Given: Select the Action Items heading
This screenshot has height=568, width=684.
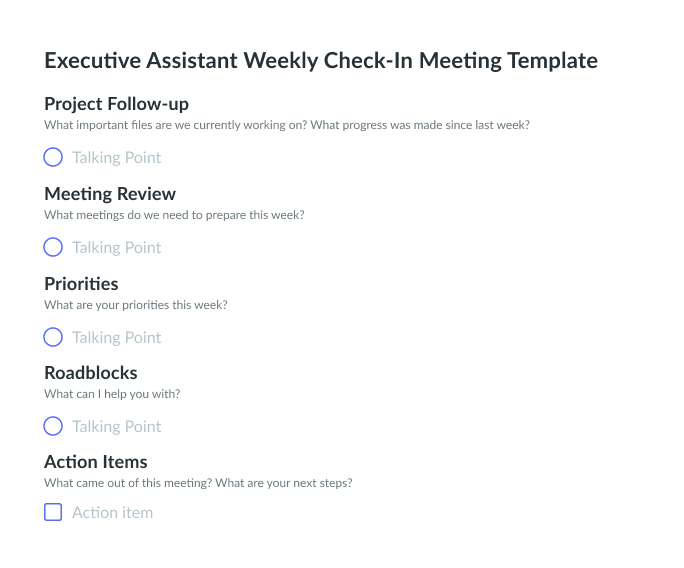Looking at the screenshot, I should coord(96,462).
